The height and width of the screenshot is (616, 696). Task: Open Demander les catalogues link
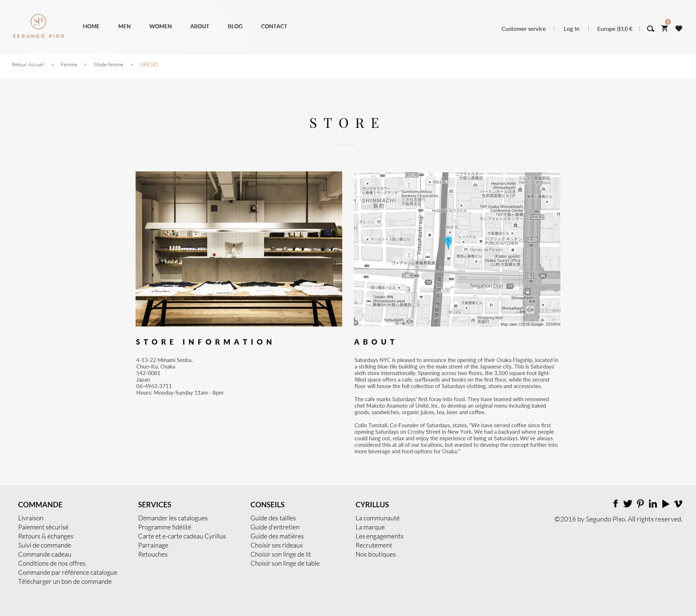click(x=173, y=518)
